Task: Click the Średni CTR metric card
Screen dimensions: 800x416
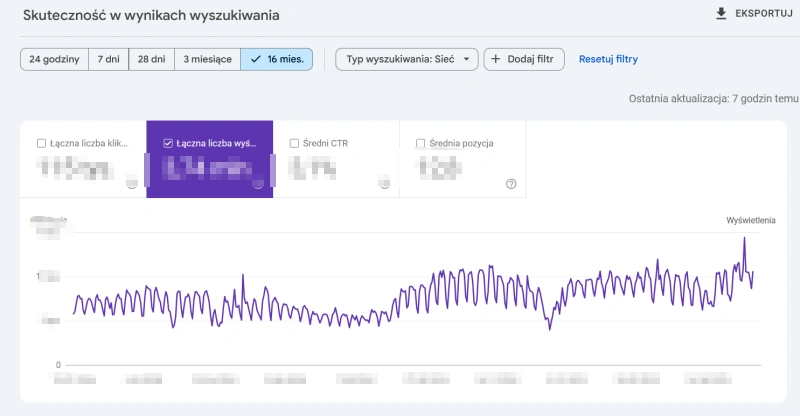Action: click(x=336, y=159)
